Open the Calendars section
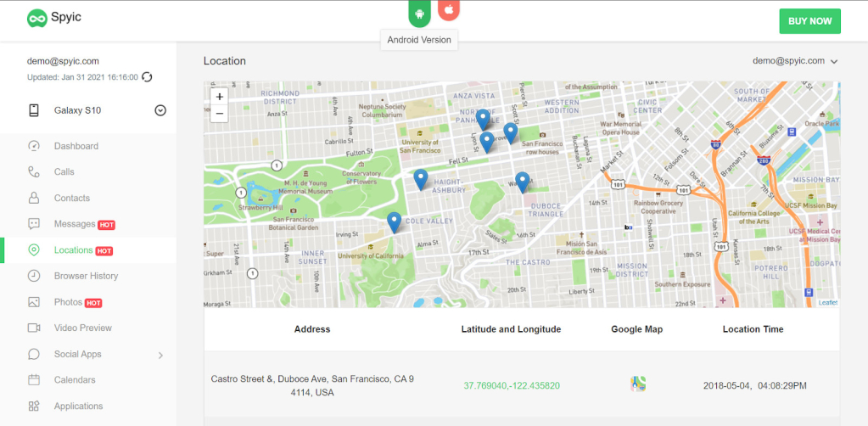 [75, 380]
